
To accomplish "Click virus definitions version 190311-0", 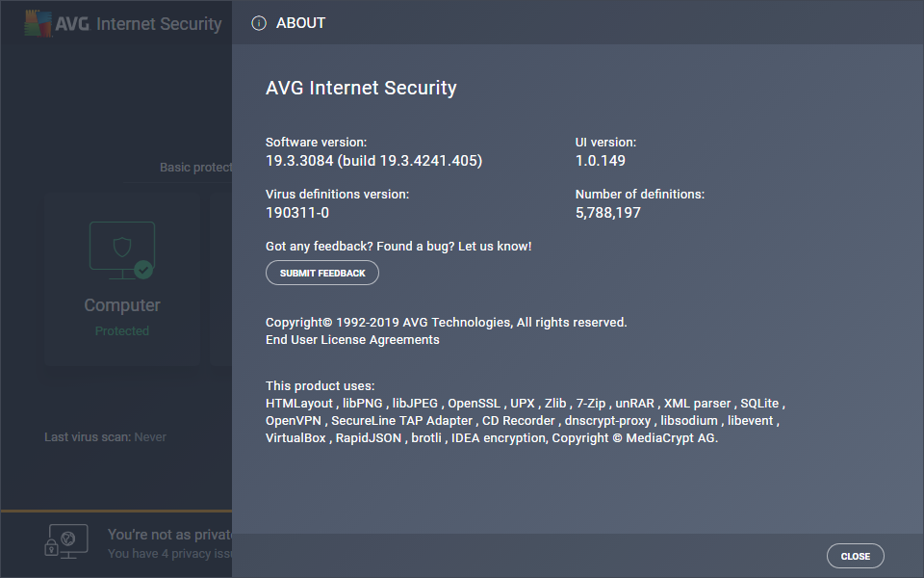I will click(x=297, y=212).
